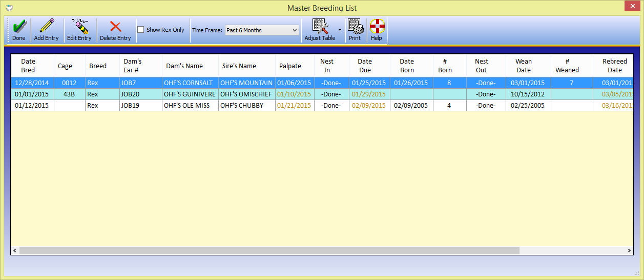Select the OHF'S GUINIVERE row
The width and height of the screenshot is (644, 280).
click(x=190, y=94)
